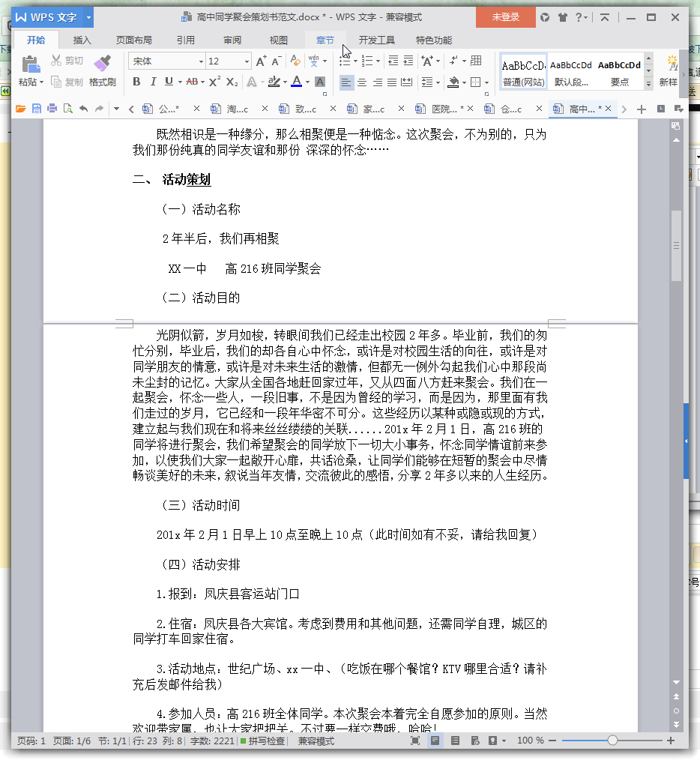Toggle the page layout view icon
This screenshot has width=700, height=760.
tap(435, 740)
